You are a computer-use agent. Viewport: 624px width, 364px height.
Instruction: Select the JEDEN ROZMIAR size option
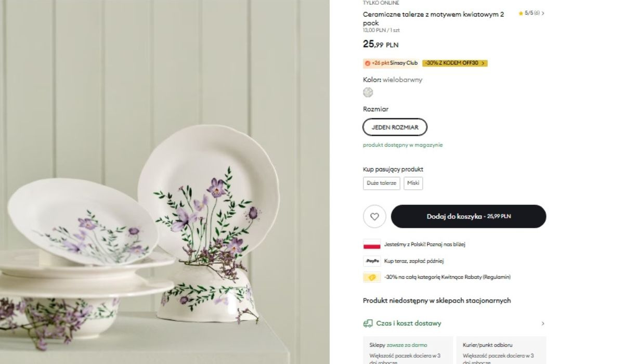395,127
